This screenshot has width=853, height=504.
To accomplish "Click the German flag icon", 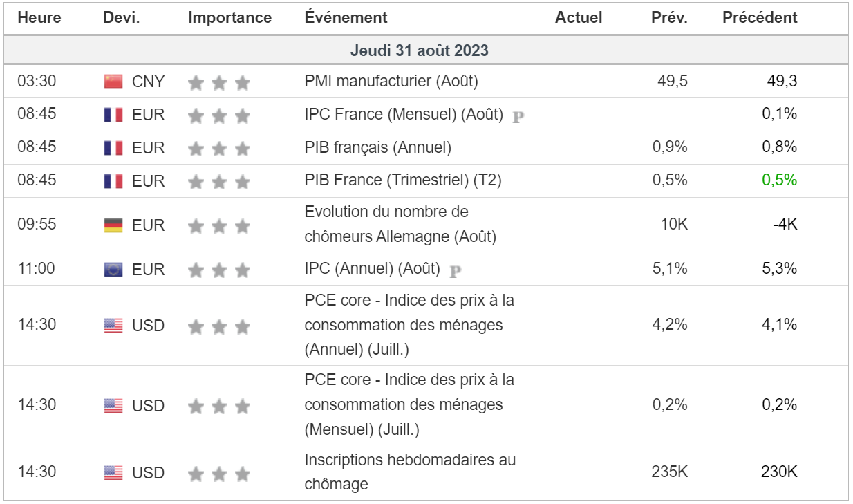I will (113, 225).
